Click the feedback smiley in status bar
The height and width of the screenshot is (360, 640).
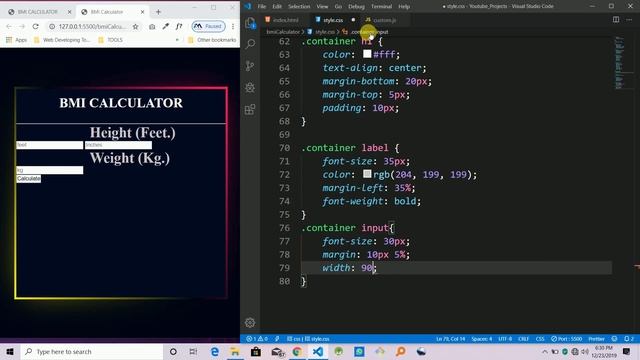(614, 339)
